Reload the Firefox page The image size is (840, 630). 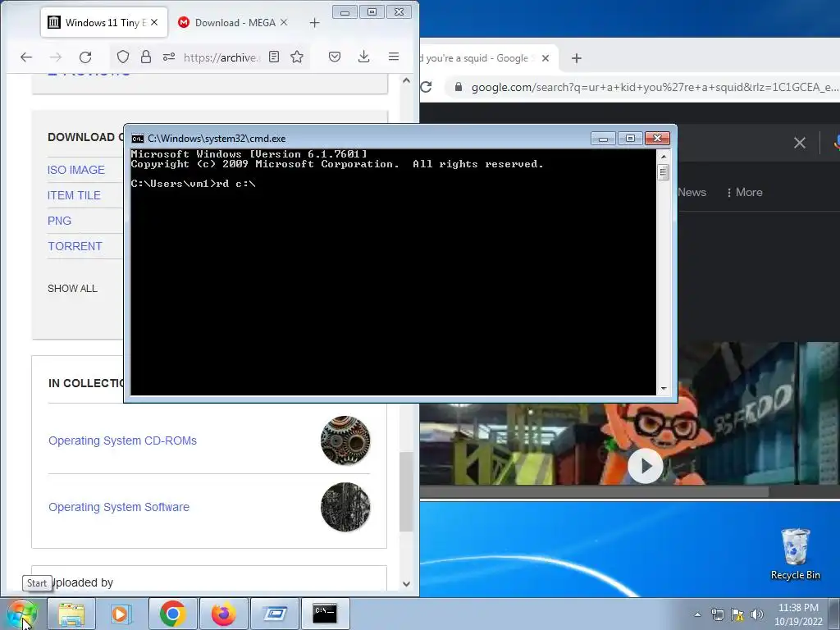(85, 57)
